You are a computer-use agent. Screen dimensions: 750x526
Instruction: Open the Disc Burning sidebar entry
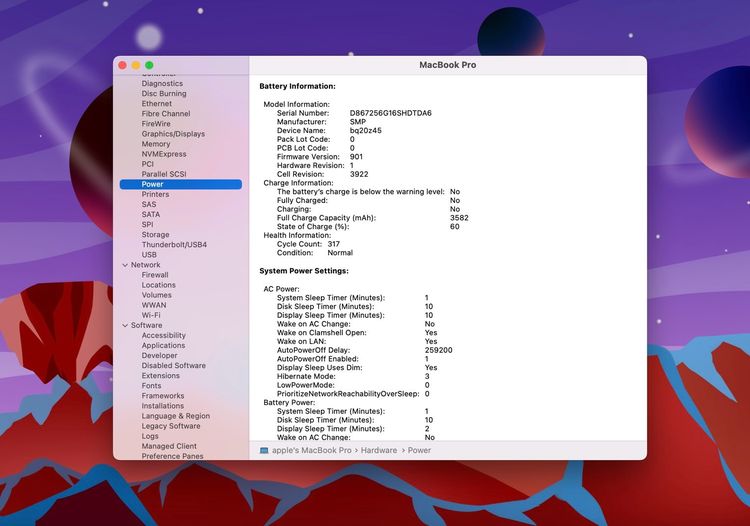click(x=164, y=93)
